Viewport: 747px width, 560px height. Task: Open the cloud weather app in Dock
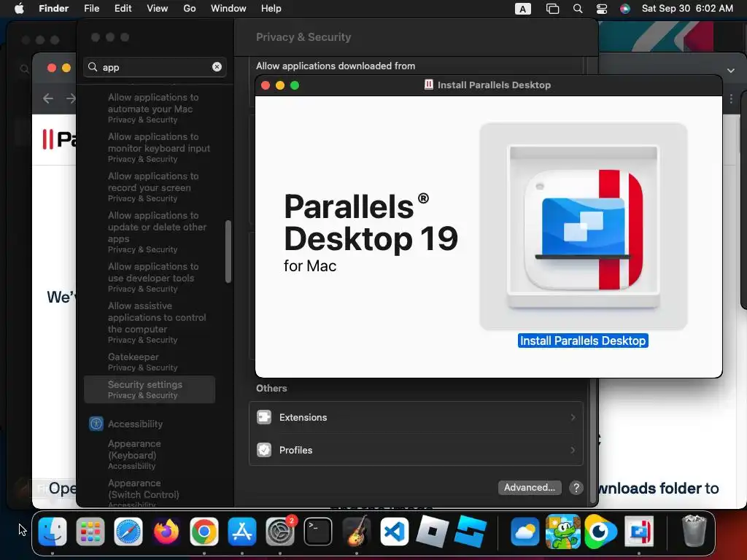525,532
